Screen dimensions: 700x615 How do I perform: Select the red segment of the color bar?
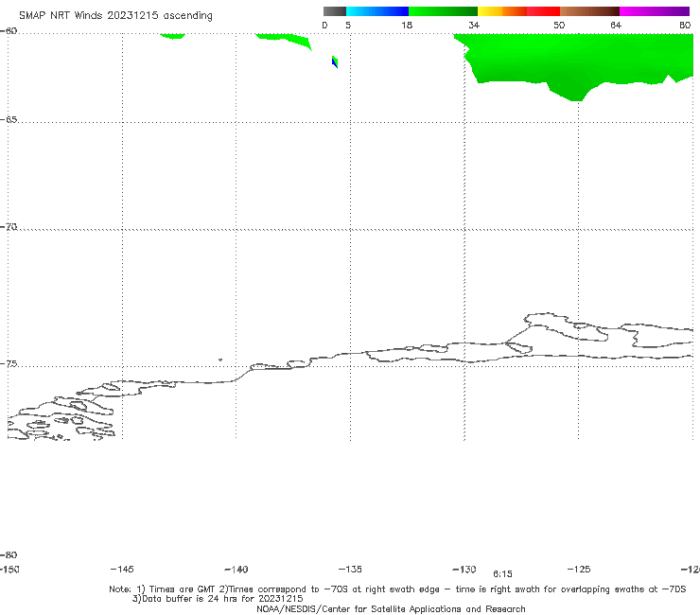543,11
